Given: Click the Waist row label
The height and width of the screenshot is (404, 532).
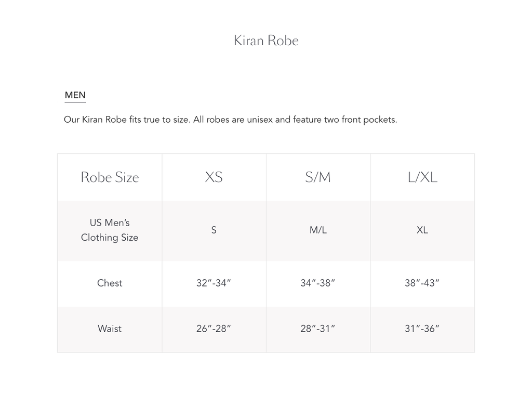Looking at the screenshot, I should point(110,329).
